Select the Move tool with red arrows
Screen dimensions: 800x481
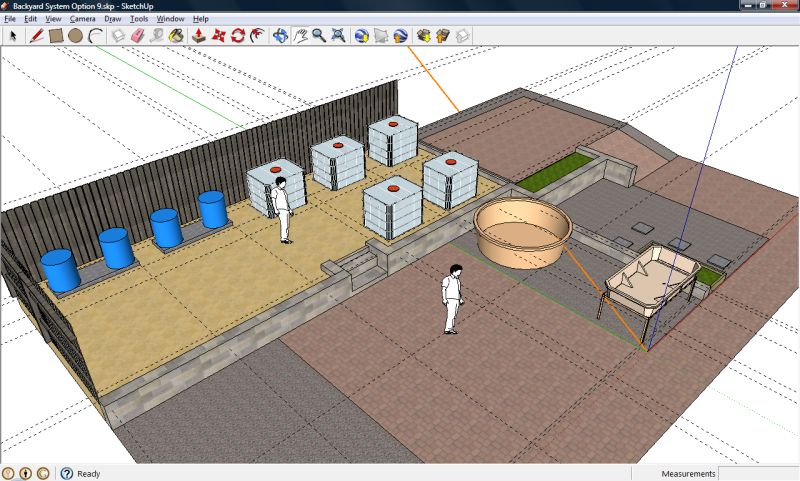click(x=218, y=36)
